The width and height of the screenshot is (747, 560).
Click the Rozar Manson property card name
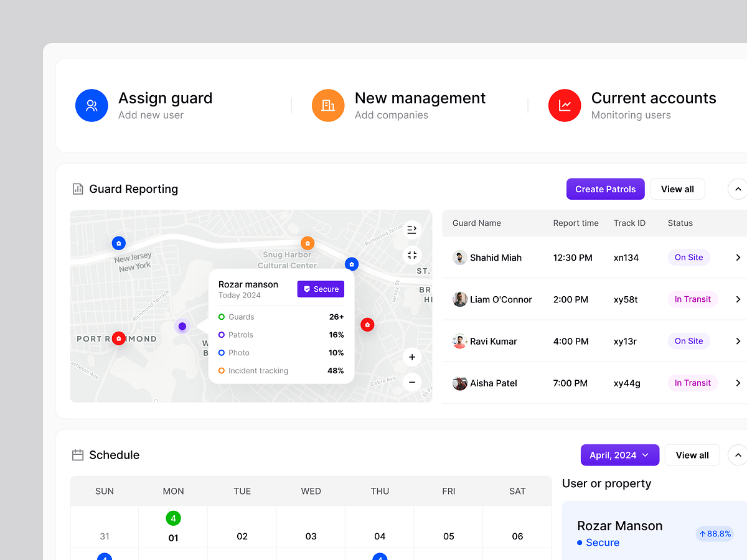click(x=619, y=526)
